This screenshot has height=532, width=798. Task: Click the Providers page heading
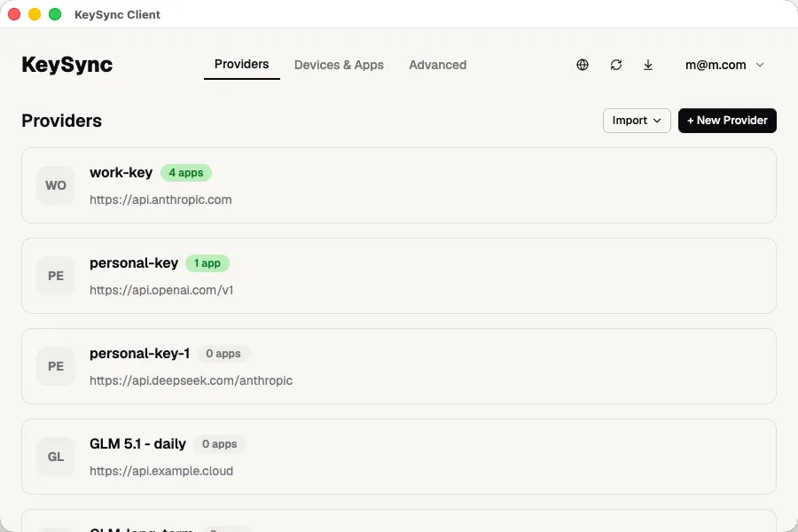[61, 121]
